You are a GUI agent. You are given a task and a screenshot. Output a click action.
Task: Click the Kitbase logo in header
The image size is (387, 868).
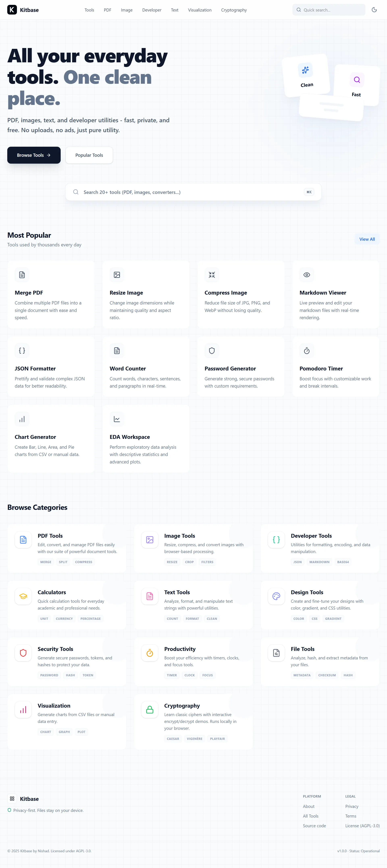click(x=23, y=10)
